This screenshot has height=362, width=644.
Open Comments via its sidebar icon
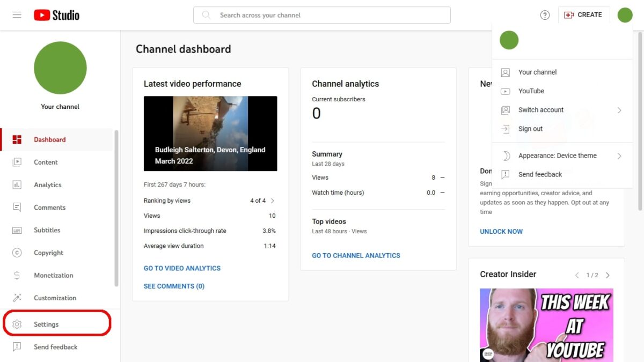[x=17, y=207]
